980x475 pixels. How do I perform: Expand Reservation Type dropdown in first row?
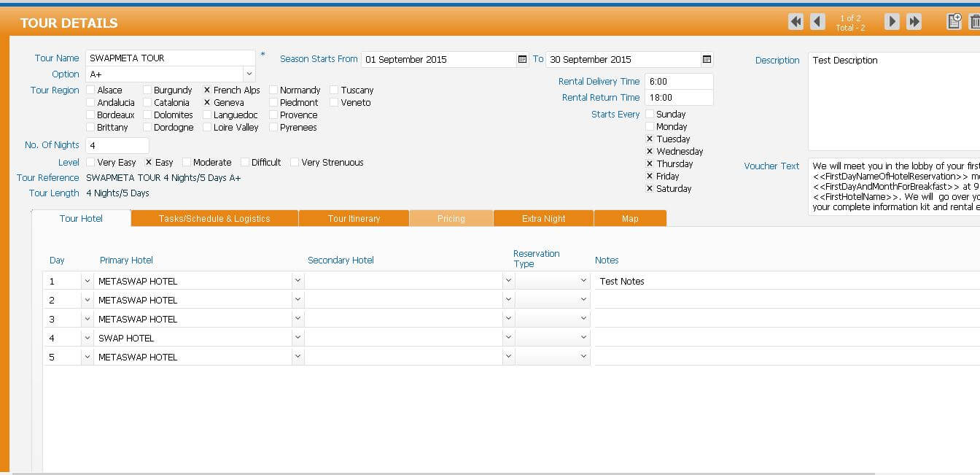[x=583, y=281]
